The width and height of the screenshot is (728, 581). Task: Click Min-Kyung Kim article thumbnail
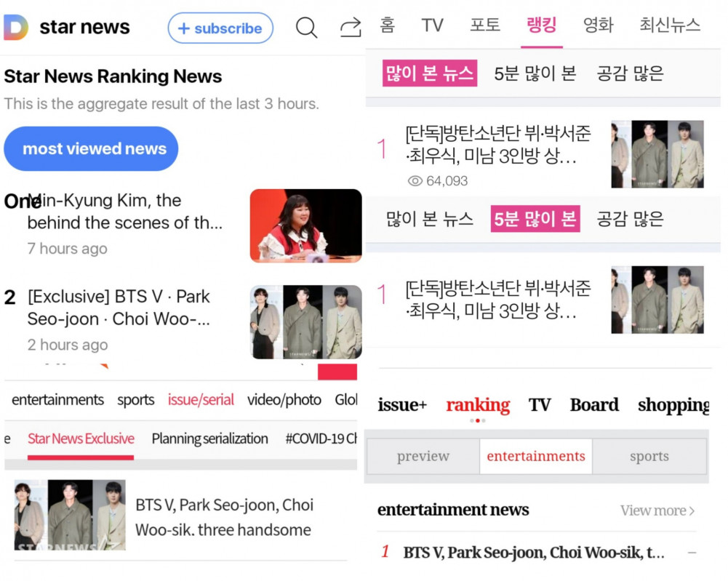(306, 225)
